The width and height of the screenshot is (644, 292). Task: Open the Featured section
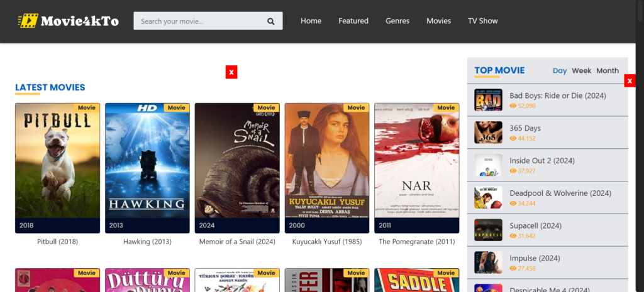click(353, 21)
